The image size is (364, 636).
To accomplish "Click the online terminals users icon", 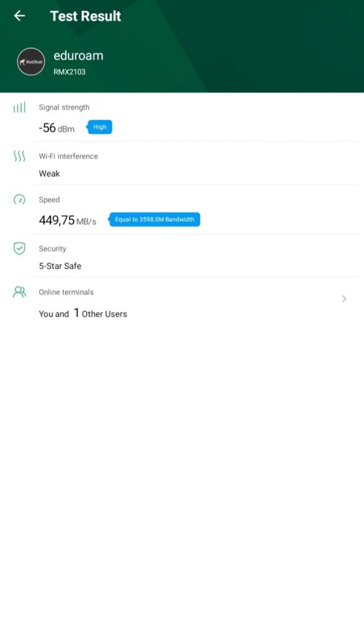I will point(19,292).
